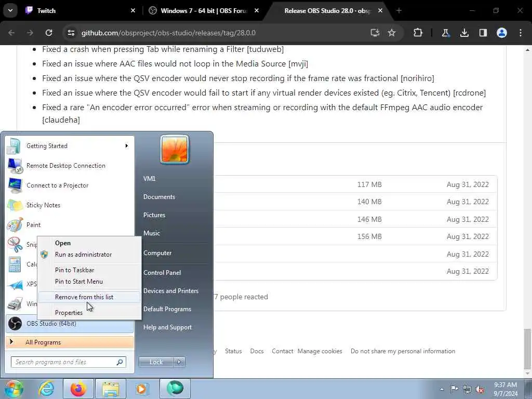Open Computer in Start menu
Image resolution: width=532 pixels, height=399 pixels.
point(157,253)
